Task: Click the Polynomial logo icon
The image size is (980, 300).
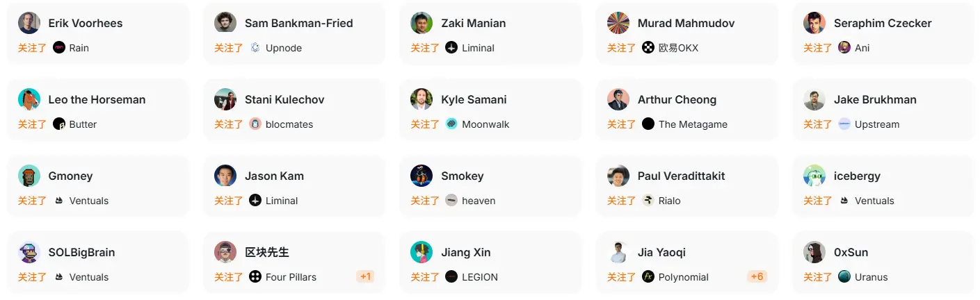Action: [x=648, y=277]
